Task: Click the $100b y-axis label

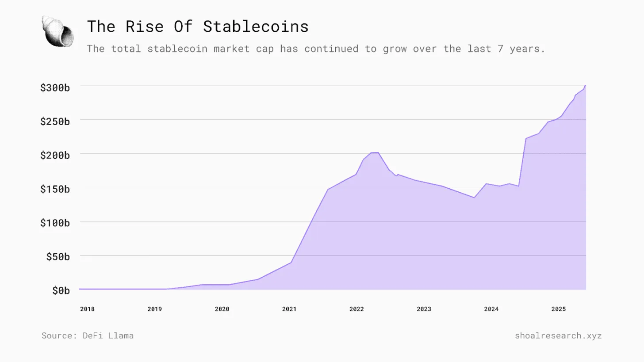Action: pos(55,223)
